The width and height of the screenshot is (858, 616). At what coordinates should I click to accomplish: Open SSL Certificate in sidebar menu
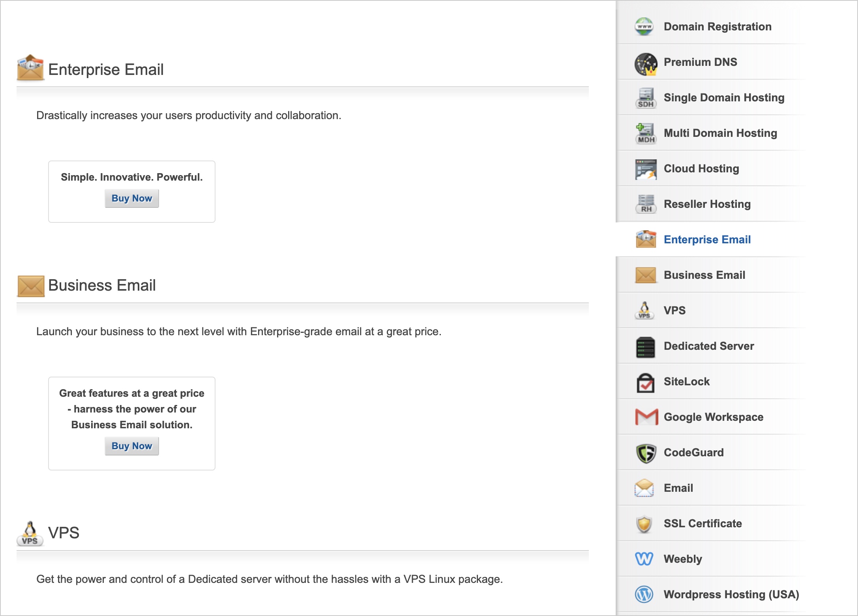(703, 523)
